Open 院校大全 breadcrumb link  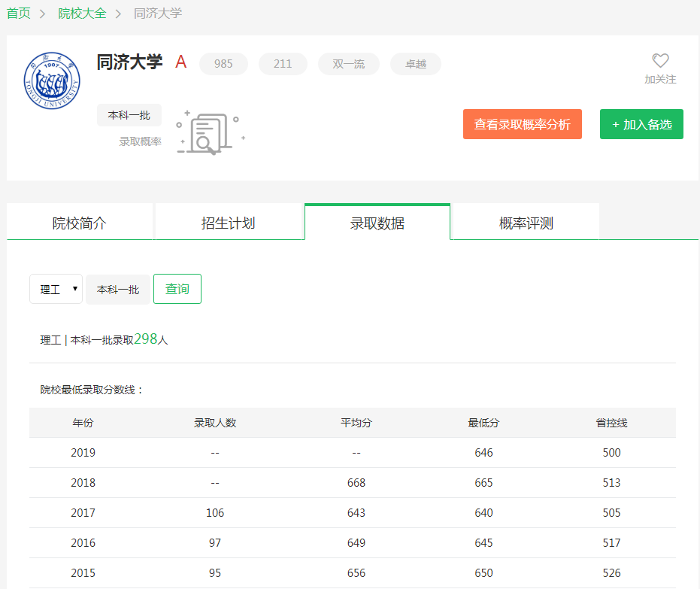click(x=82, y=14)
